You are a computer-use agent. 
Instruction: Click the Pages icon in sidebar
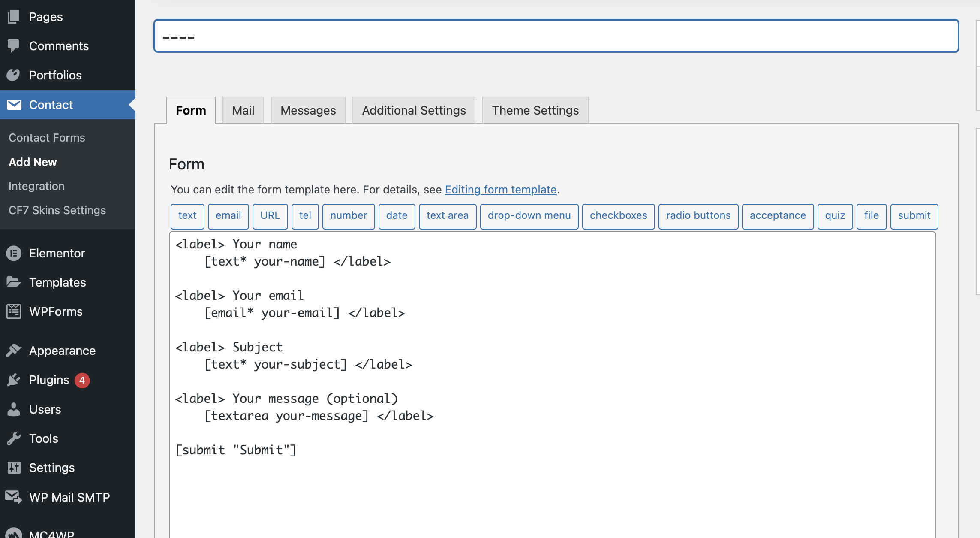click(13, 17)
